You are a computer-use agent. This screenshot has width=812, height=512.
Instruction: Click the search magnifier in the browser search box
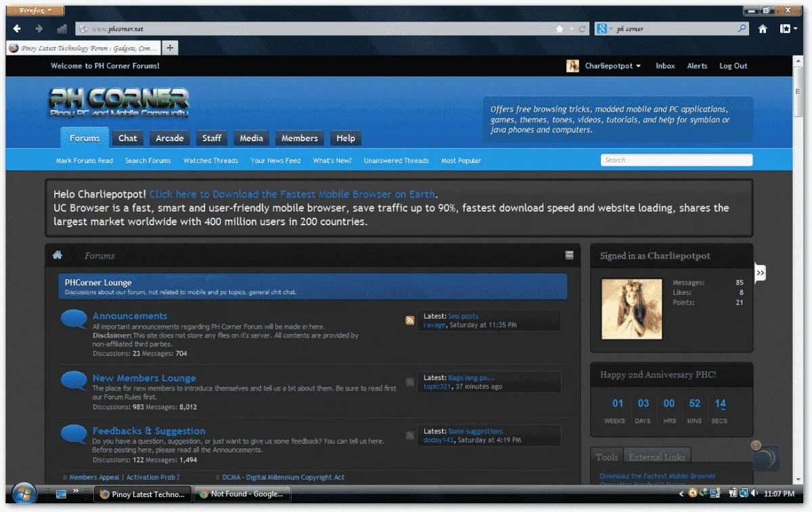pyautogui.click(x=742, y=29)
